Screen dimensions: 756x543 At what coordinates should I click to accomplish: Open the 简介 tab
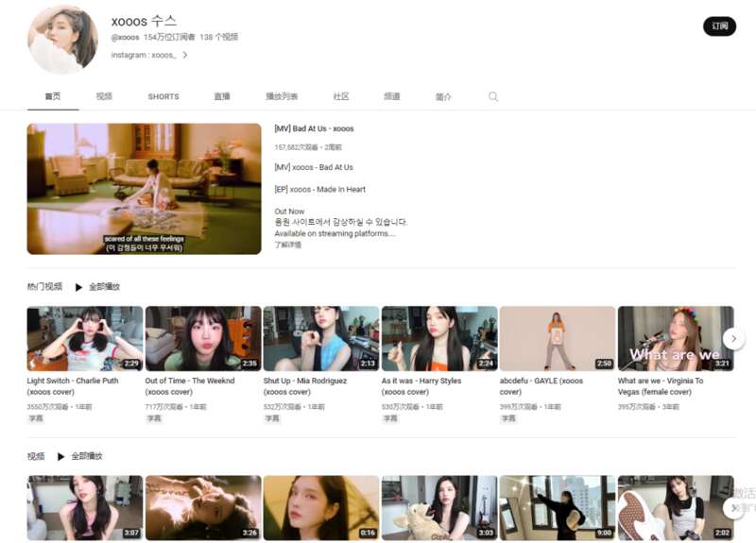(443, 97)
